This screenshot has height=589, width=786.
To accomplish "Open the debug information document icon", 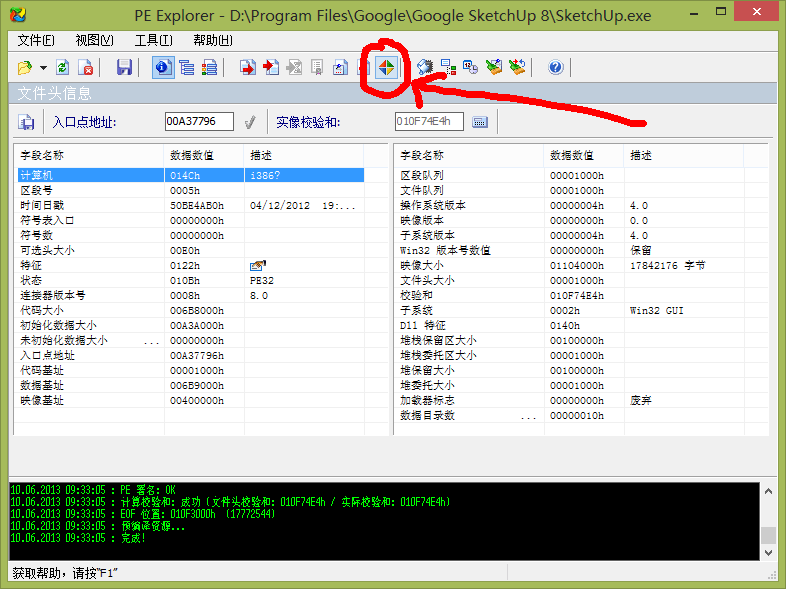I will point(340,67).
